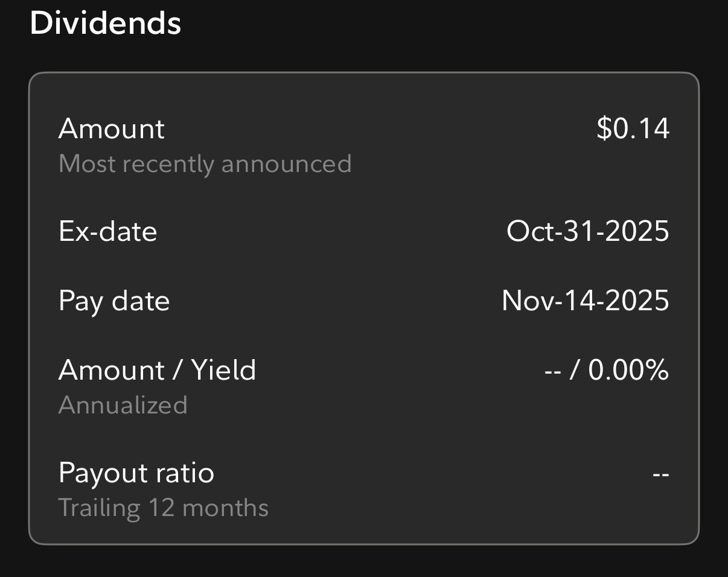
Task: Tap the Trailing 12 months subtitle
Action: click(x=163, y=508)
